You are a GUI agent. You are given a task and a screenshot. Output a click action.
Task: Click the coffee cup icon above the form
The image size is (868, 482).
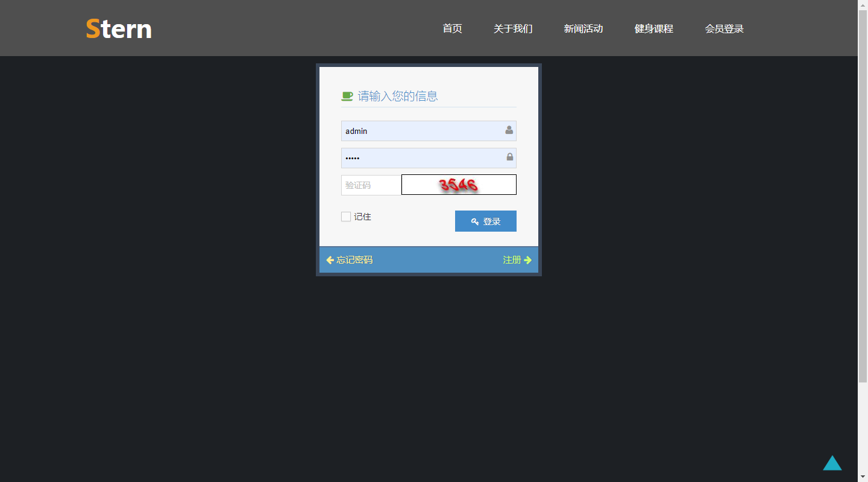pos(347,95)
